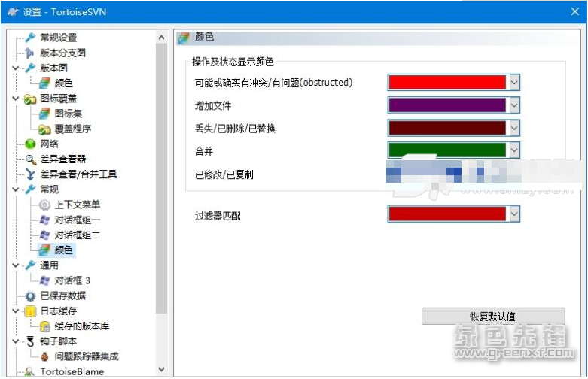Open dropdown arrow for 丢失/已删除/已替换 color
The width and height of the screenshot is (588, 379).
point(514,128)
